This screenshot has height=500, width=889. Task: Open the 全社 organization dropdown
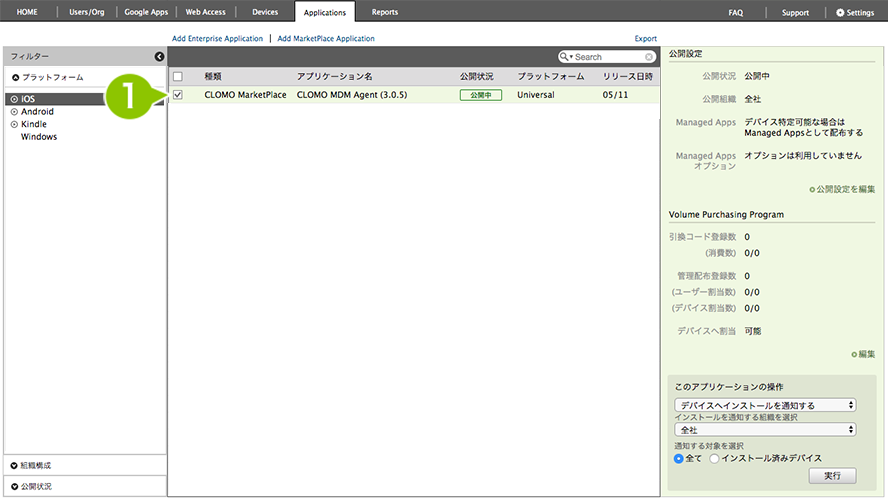coord(765,429)
